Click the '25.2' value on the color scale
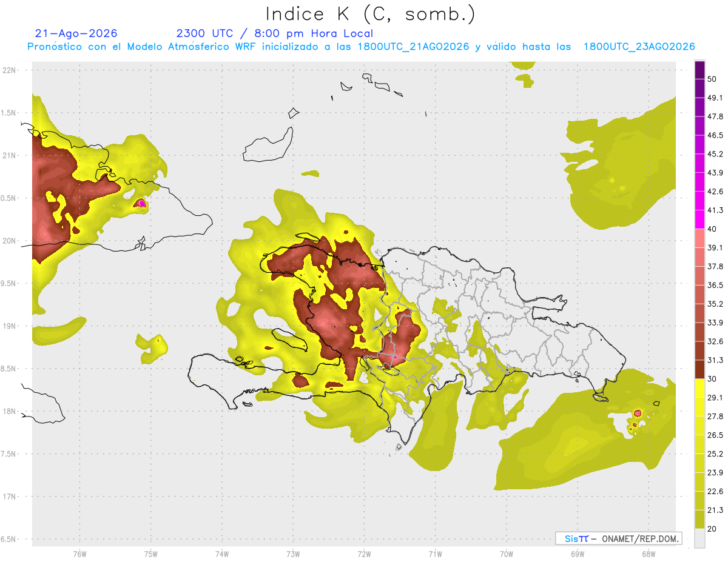728x562 pixels. pos(715,454)
